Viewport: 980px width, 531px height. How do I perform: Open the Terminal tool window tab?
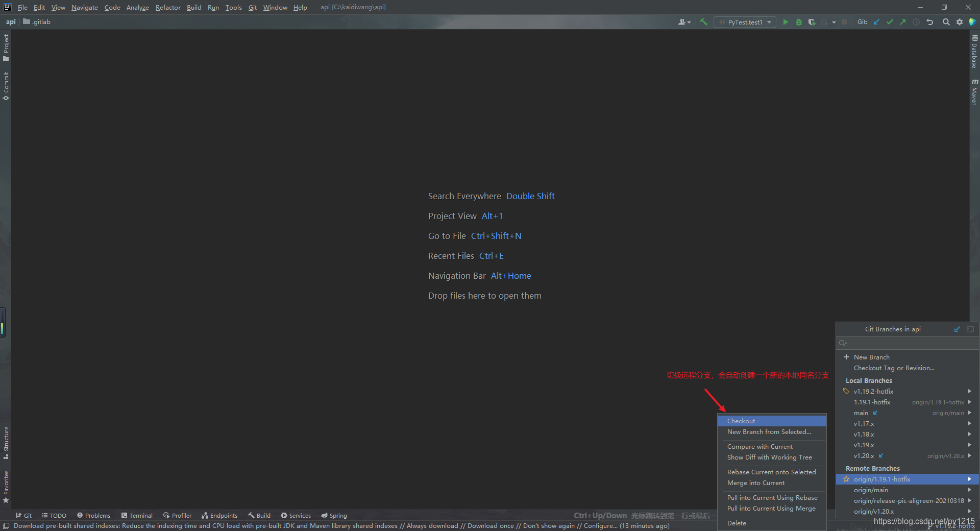click(x=137, y=516)
